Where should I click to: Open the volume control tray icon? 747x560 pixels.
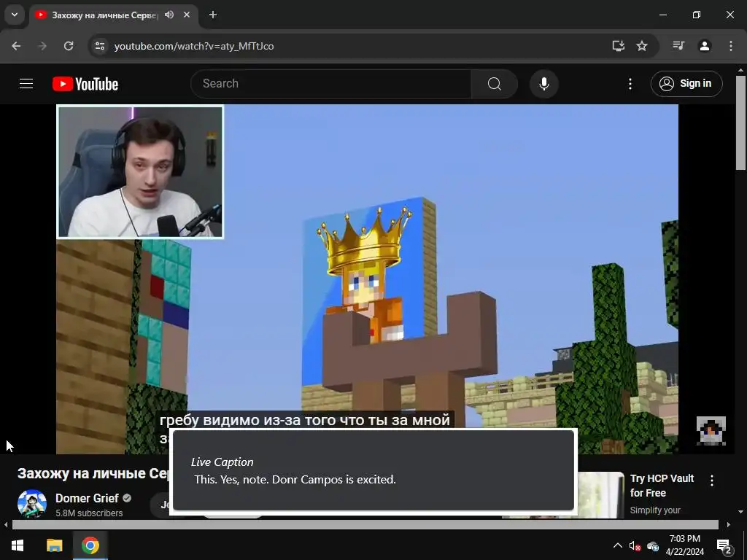[x=635, y=545]
